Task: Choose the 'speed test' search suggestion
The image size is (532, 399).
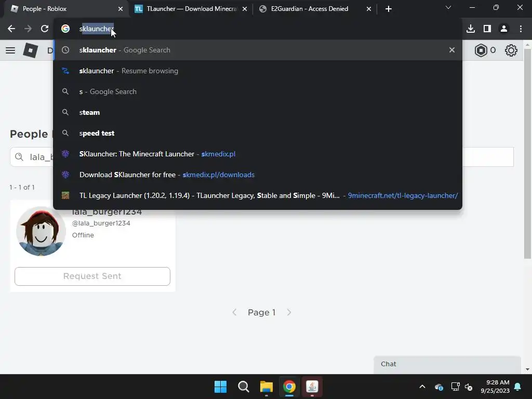Action: 258,133
